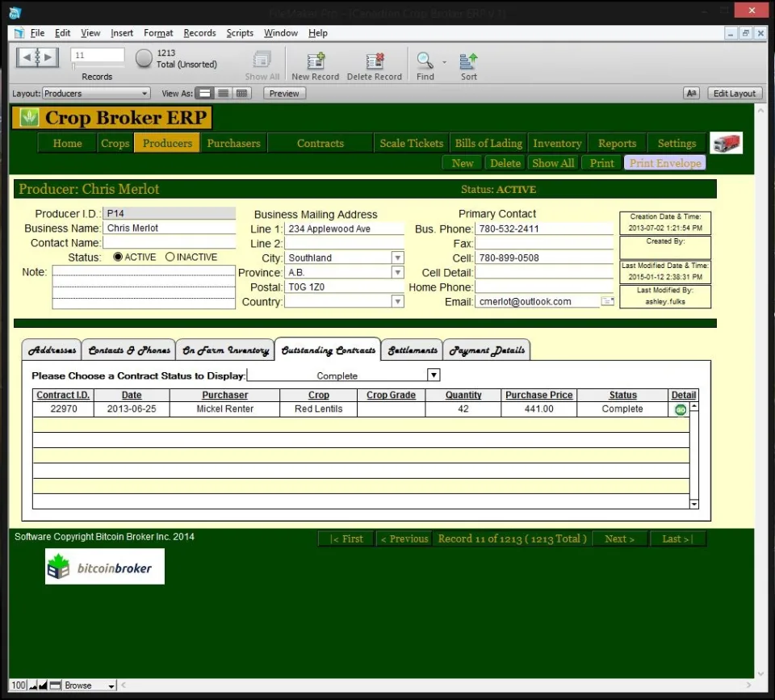Click the contracts list scroll down arrow
The width and height of the screenshot is (775, 700).
click(694, 504)
